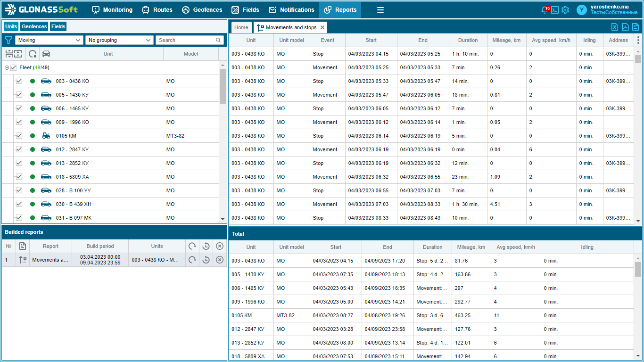Click the expand/collapse rows icon in unit list header

[14, 54]
